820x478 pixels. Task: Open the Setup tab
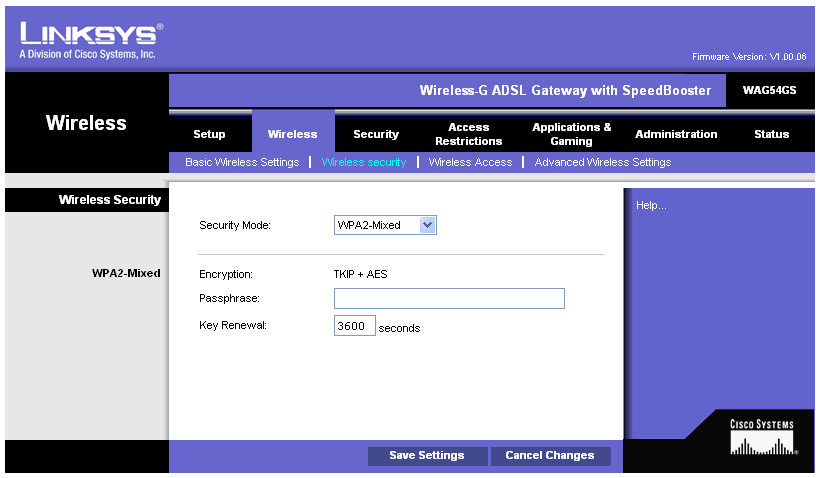click(x=209, y=134)
